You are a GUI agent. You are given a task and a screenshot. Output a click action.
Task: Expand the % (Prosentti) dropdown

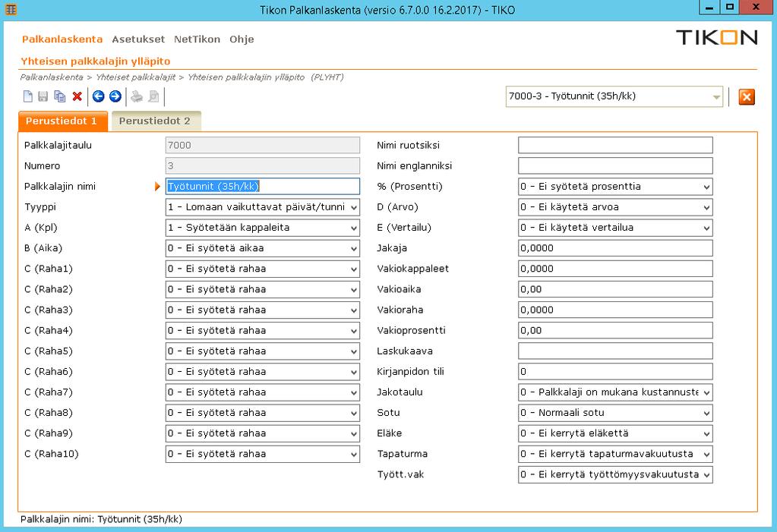point(706,187)
